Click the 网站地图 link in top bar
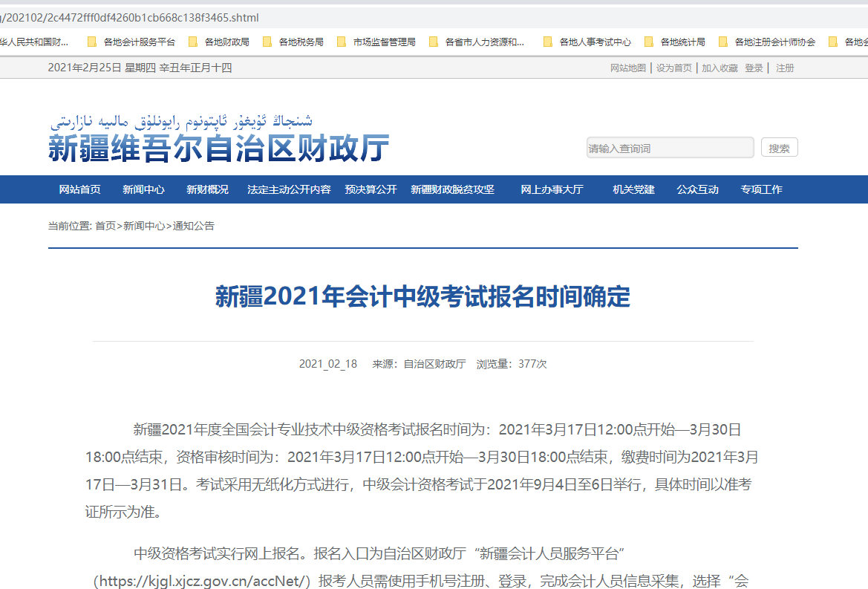The width and height of the screenshot is (868, 589). (627, 68)
